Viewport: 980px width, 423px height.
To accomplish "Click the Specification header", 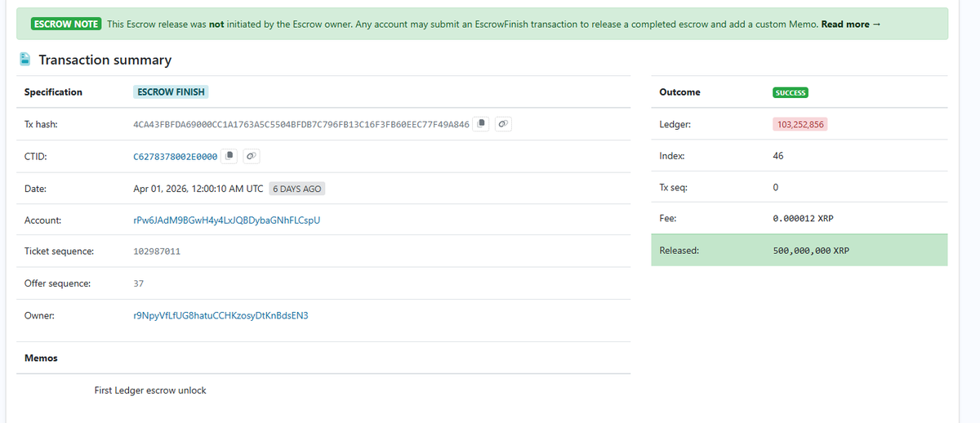I will [x=53, y=92].
